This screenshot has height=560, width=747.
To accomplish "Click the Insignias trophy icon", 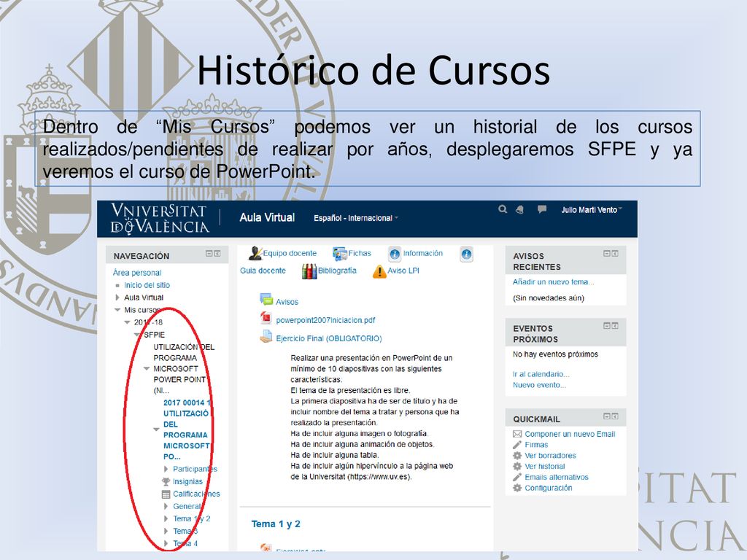I will coord(166,481).
